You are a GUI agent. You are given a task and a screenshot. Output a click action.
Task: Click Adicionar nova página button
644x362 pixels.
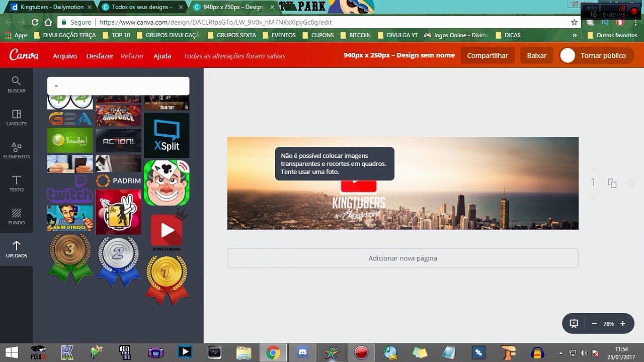[403, 258]
